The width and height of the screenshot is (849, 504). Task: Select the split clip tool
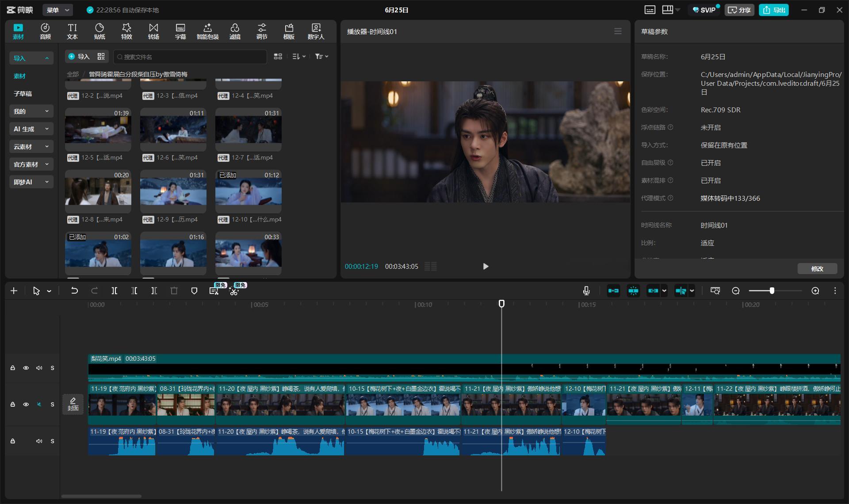[114, 291]
